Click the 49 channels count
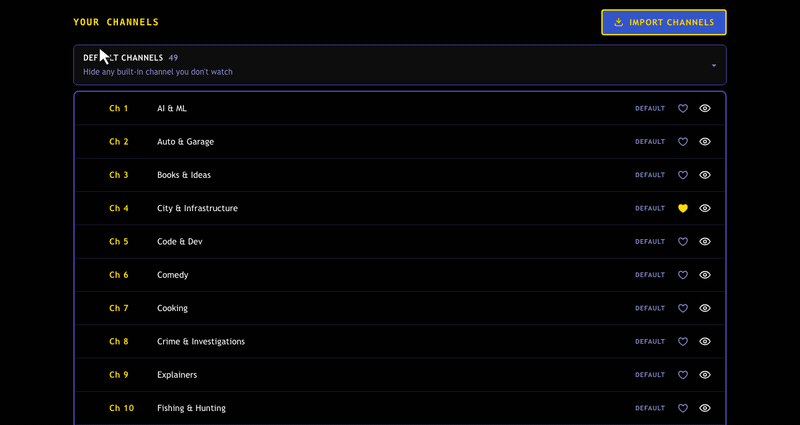 pyautogui.click(x=173, y=58)
